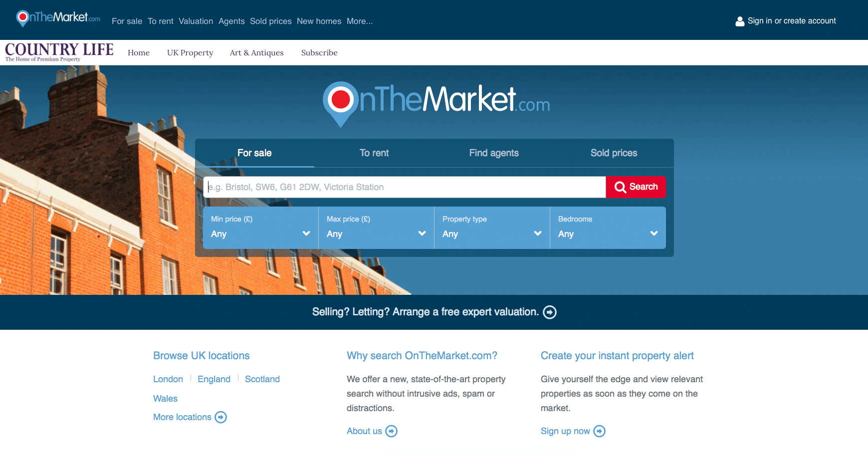Open the Sold prices search tab
The image size is (868, 455).
tap(614, 153)
